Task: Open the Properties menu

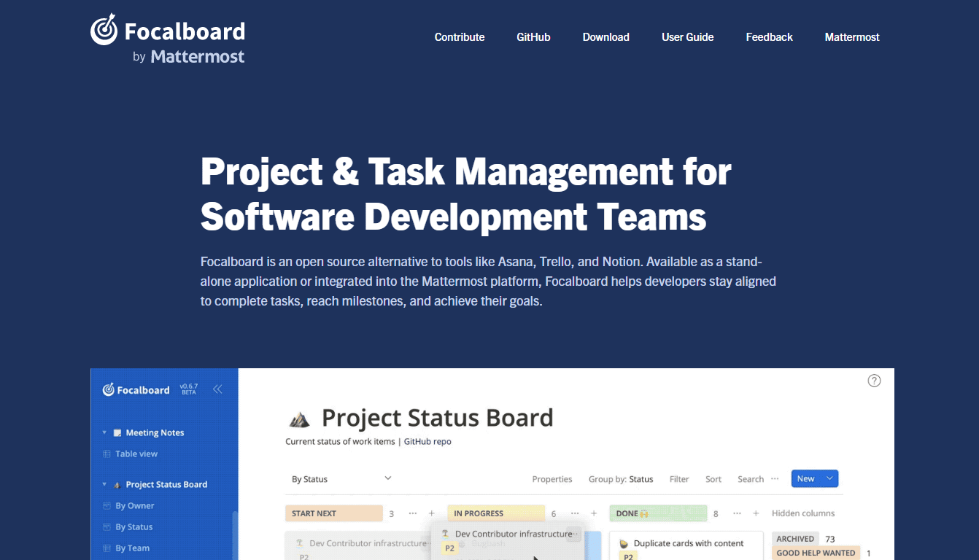Action: click(x=552, y=479)
